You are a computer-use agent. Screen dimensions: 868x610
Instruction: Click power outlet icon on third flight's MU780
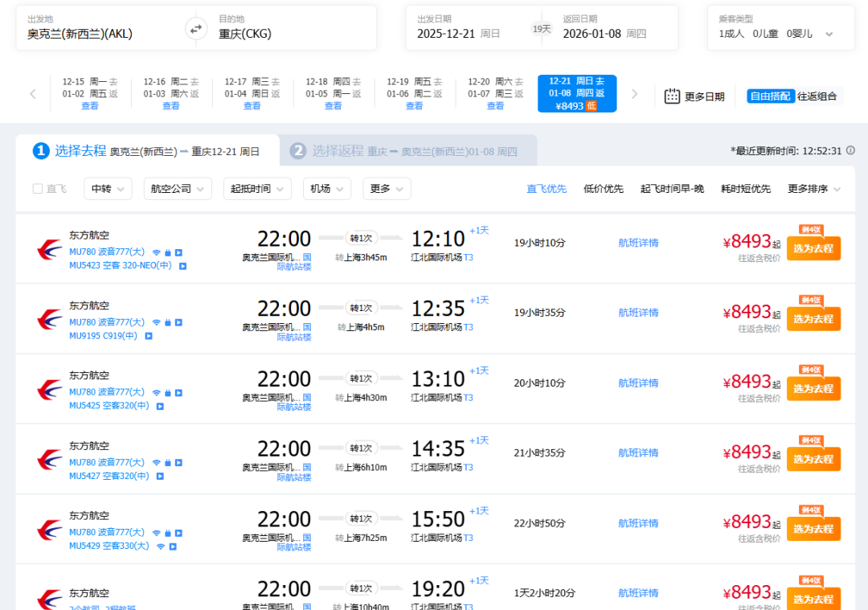[x=168, y=392]
